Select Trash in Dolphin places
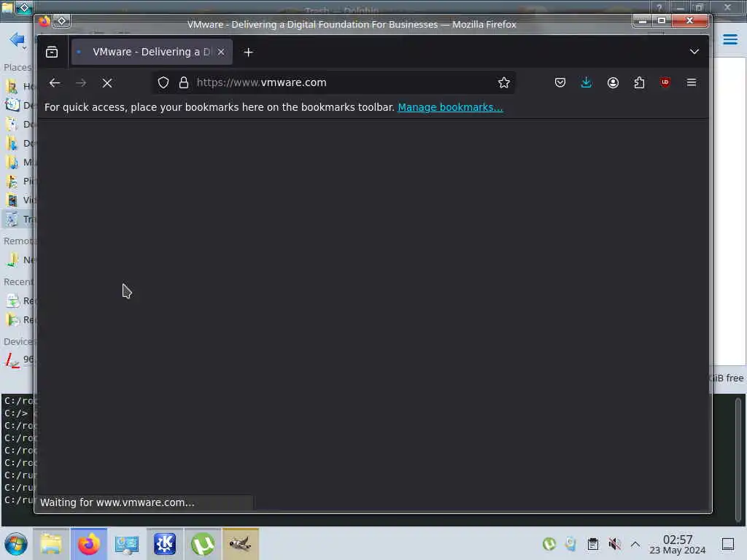This screenshot has width=747, height=560. pos(19,219)
